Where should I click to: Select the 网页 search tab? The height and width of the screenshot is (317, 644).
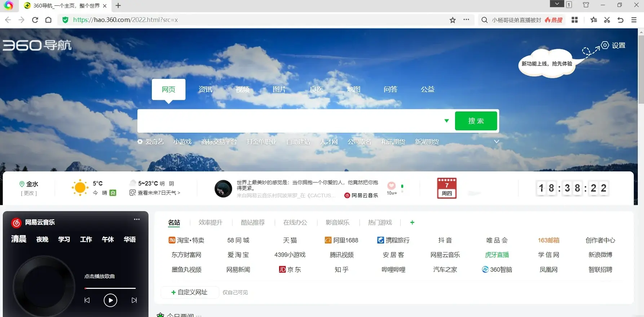pyautogui.click(x=168, y=89)
